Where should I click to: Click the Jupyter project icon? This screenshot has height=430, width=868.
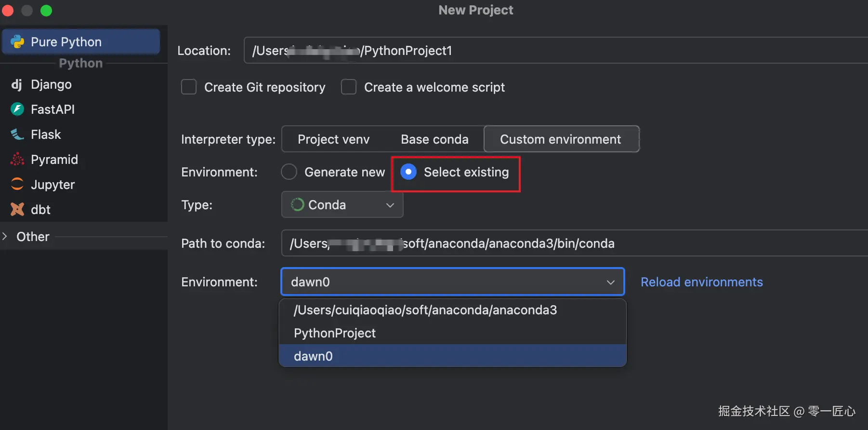(17, 185)
